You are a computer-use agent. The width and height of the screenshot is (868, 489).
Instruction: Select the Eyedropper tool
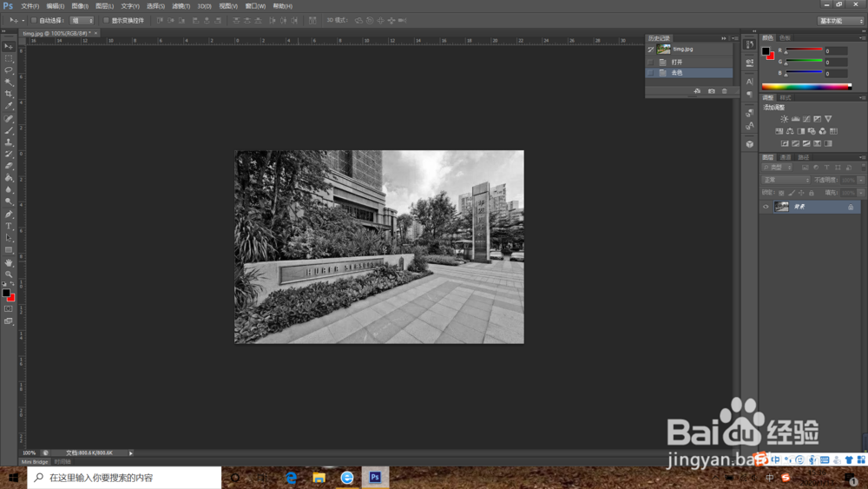(9, 106)
